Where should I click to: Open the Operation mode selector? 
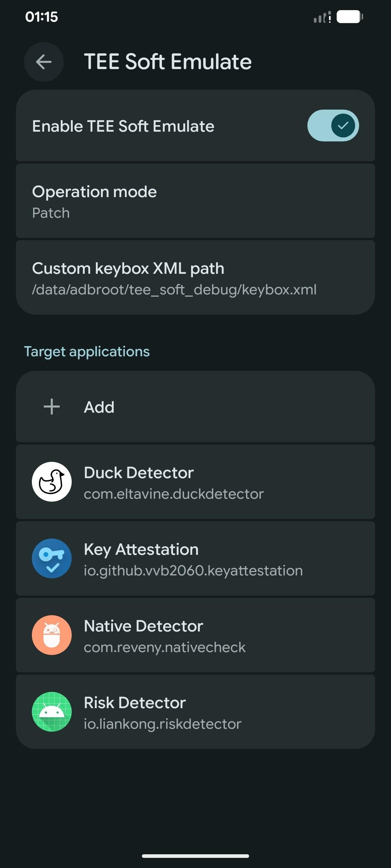click(195, 201)
